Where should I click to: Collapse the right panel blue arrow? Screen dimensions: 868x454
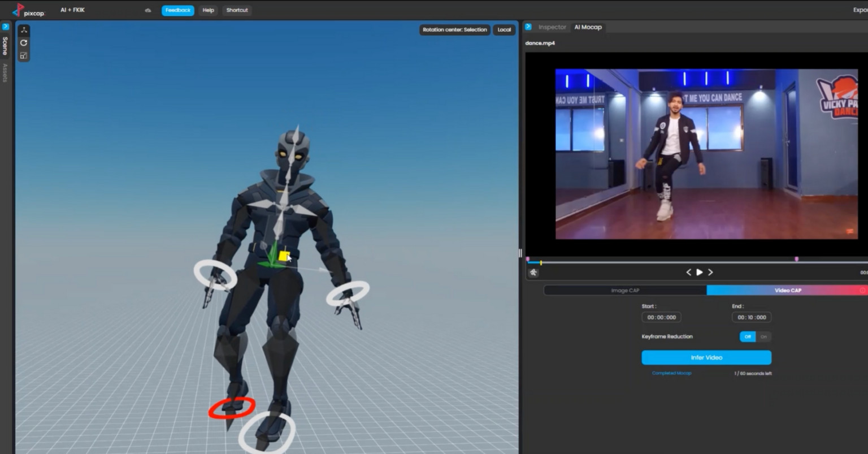pos(528,27)
